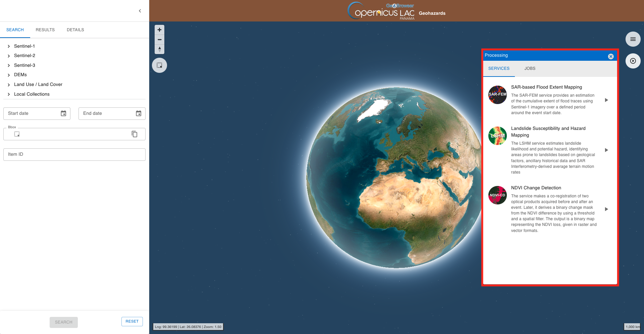This screenshot has width=644, height=334.
Task: Collapse the left search sidebar
Action: coord(140,11)
